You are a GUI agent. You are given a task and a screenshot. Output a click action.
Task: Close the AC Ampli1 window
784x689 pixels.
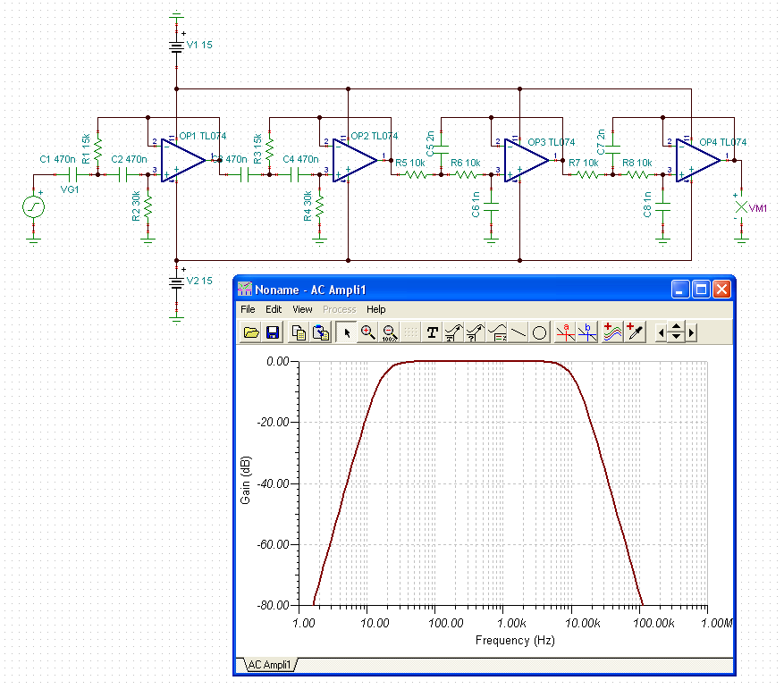pos(722,290)
